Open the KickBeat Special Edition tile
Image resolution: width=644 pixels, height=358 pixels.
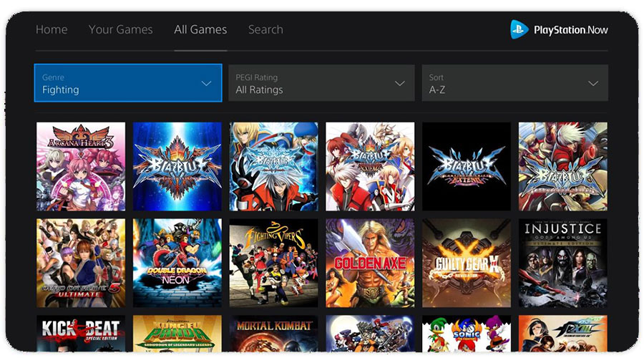coord(81,334)
